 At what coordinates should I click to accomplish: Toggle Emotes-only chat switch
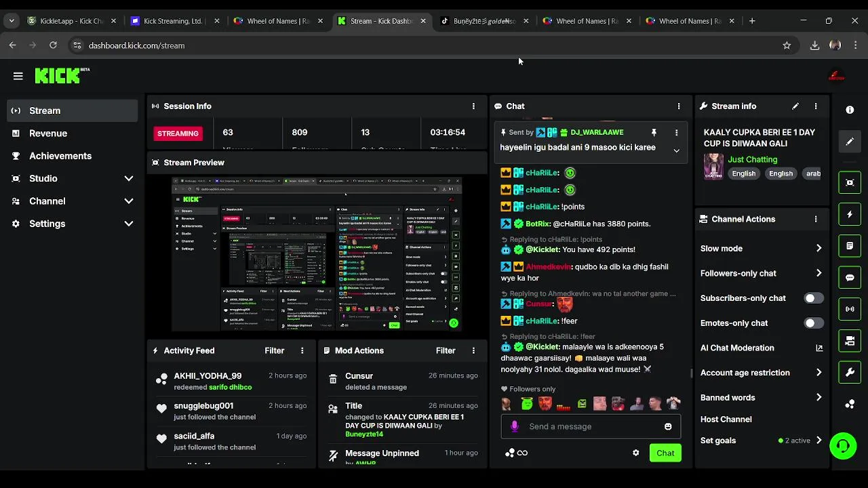coord(814,323)
